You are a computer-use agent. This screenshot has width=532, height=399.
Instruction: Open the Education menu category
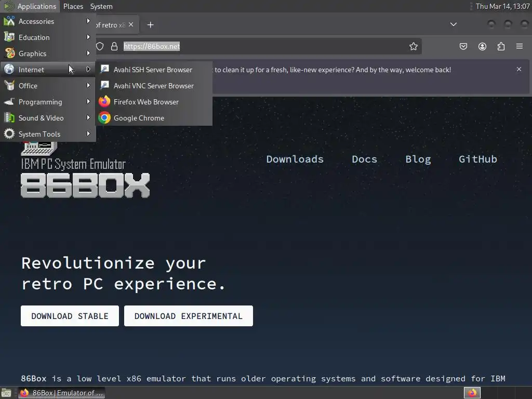coord(48,37)
